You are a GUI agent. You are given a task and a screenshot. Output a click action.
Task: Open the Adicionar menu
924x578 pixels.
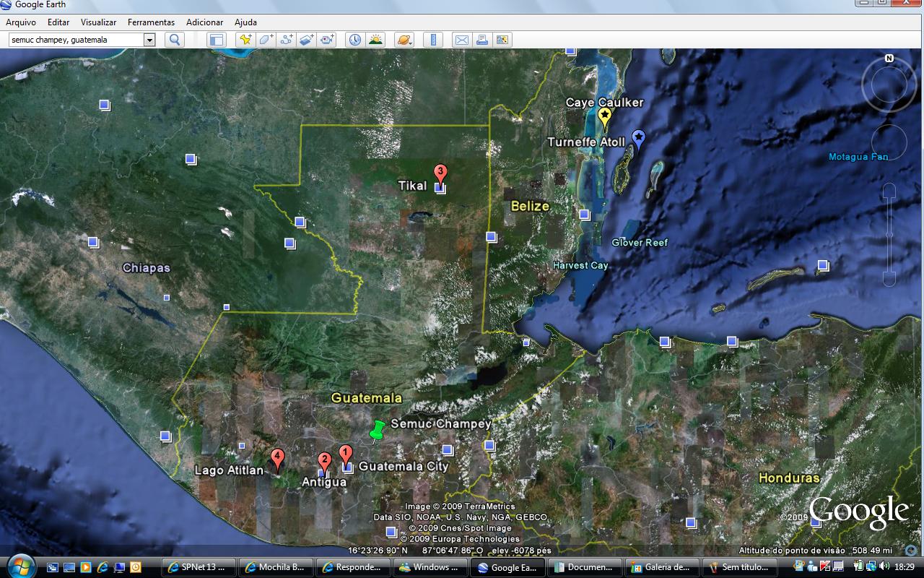coord(204,22)
